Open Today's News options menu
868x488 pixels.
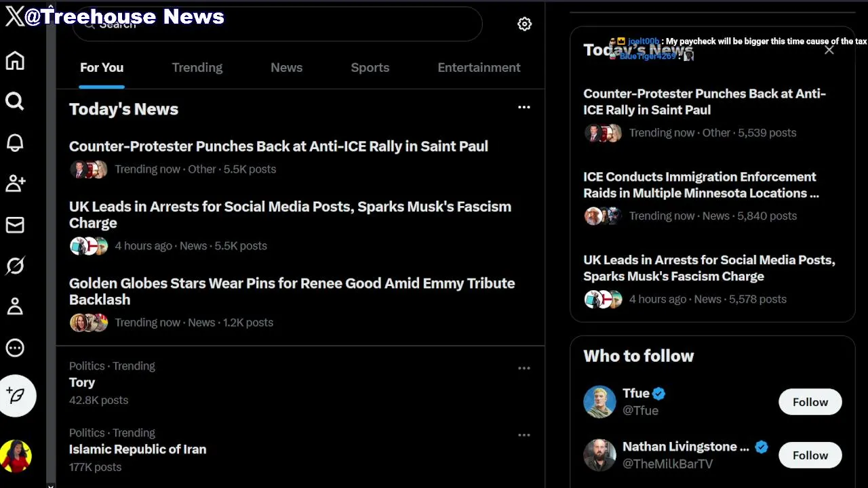[x=524, y=107]
